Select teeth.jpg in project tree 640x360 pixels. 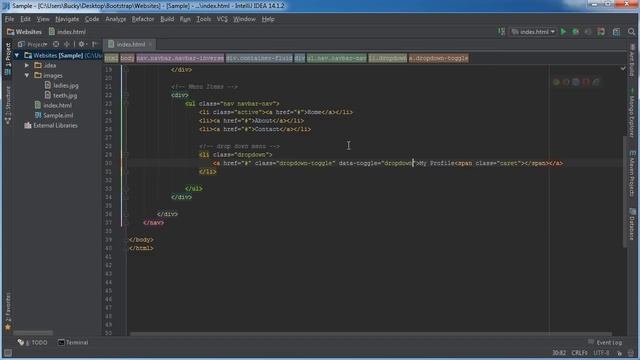[60, 96]
